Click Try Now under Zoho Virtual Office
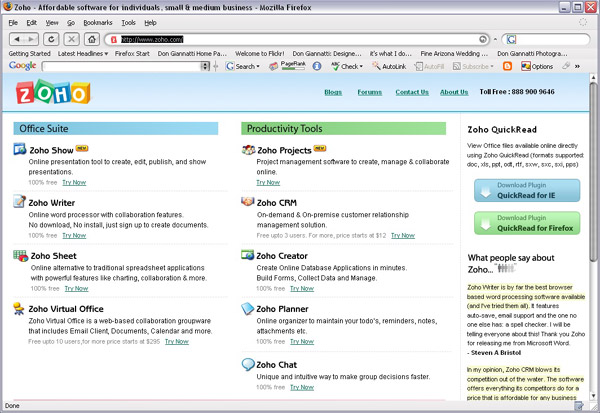 [x=177, y=341]
